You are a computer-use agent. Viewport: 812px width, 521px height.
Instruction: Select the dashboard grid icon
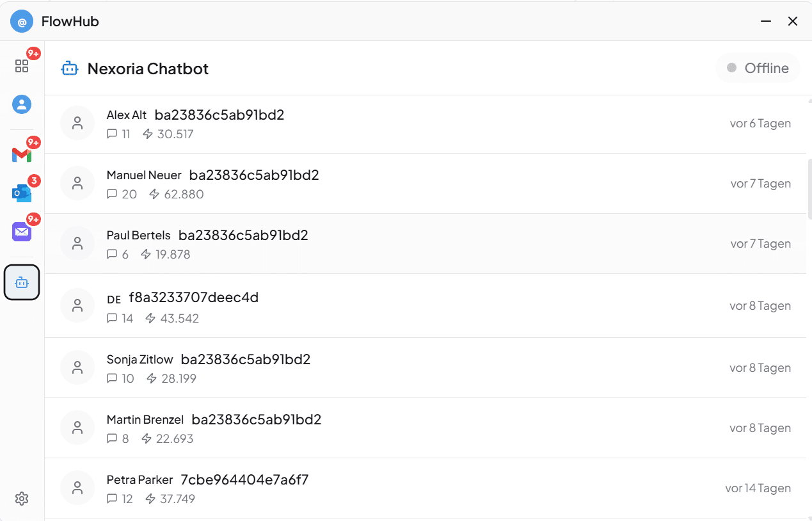click(22, 65)
